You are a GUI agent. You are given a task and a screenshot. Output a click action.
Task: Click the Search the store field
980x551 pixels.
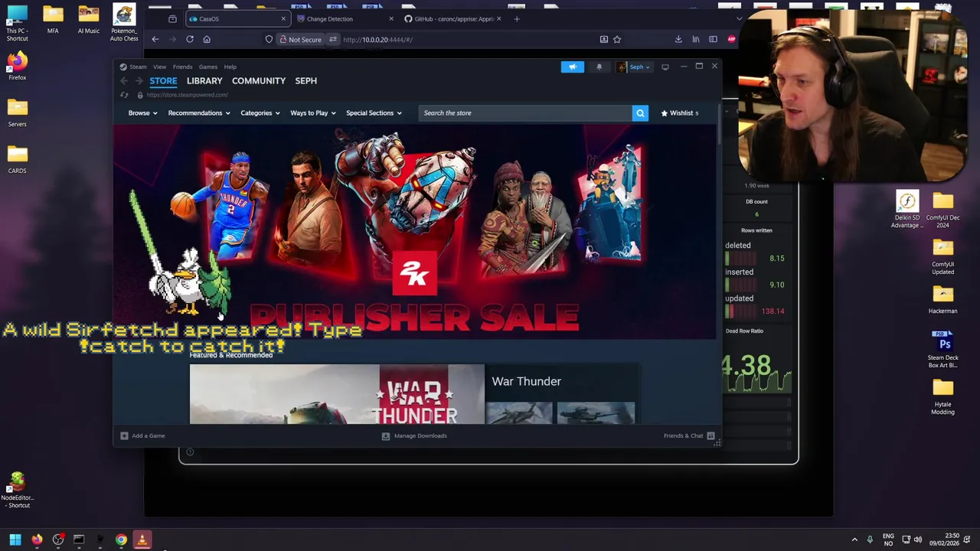pyautogui.click(x=525, y=113)
